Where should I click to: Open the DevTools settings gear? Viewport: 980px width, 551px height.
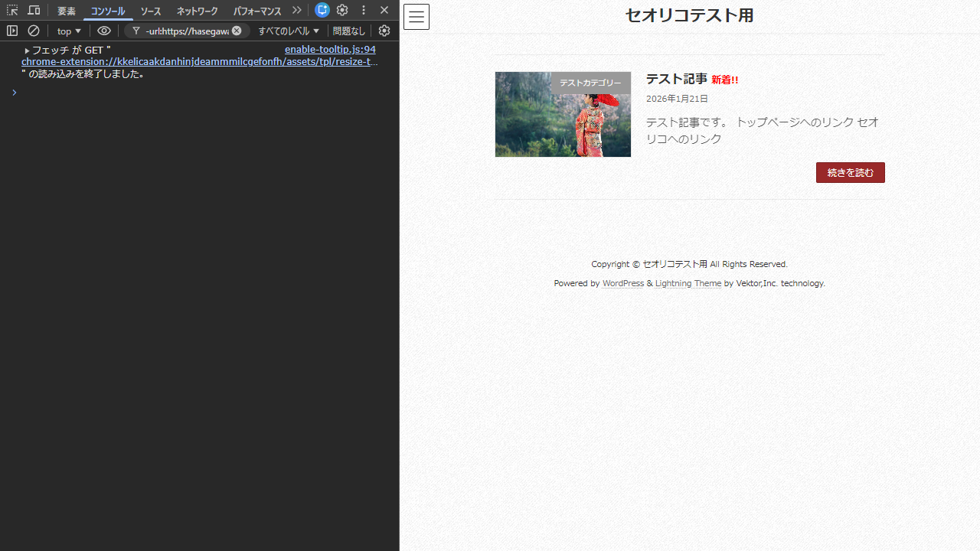[x=342, y=10]
